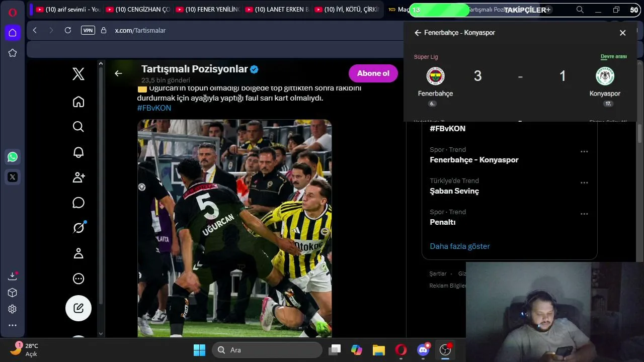
Task: Open File Explorer from taskbar
Action: (x=379, y=350)
